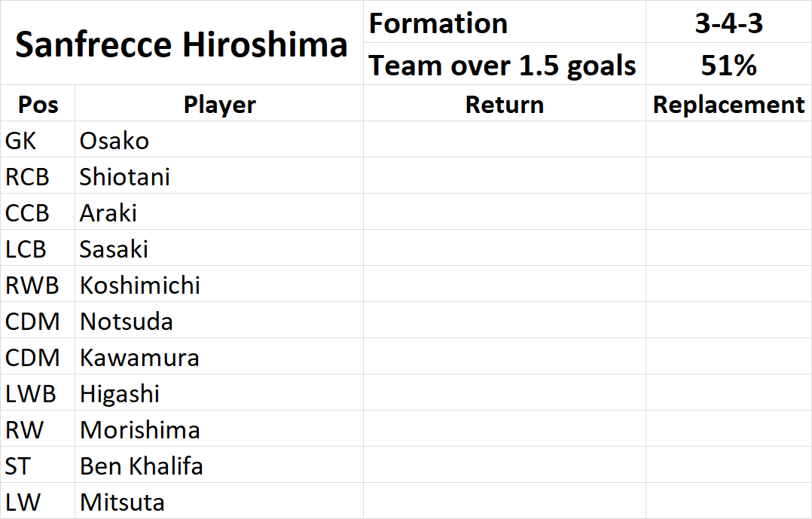The width and height of the screenshot is (812, 519).
Task: Select the Mitsuta player cell
Action: 219,502
